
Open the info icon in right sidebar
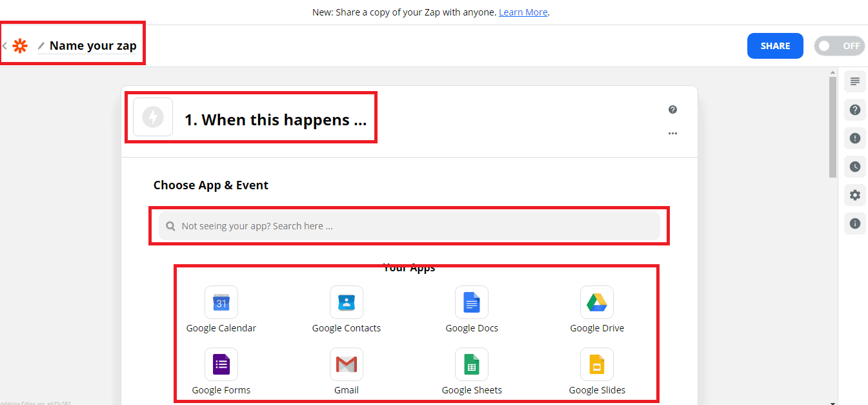click(x=855, y=223)
